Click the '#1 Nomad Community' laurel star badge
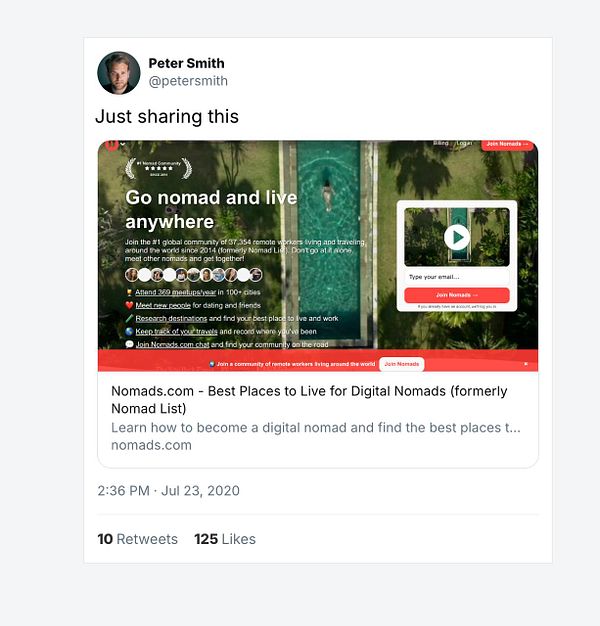600x626 pixels. point(158,168)
